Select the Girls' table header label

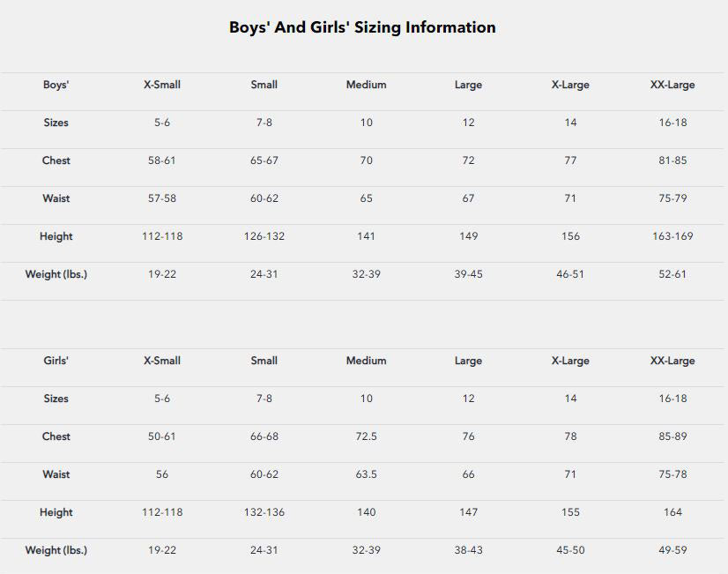56,362
